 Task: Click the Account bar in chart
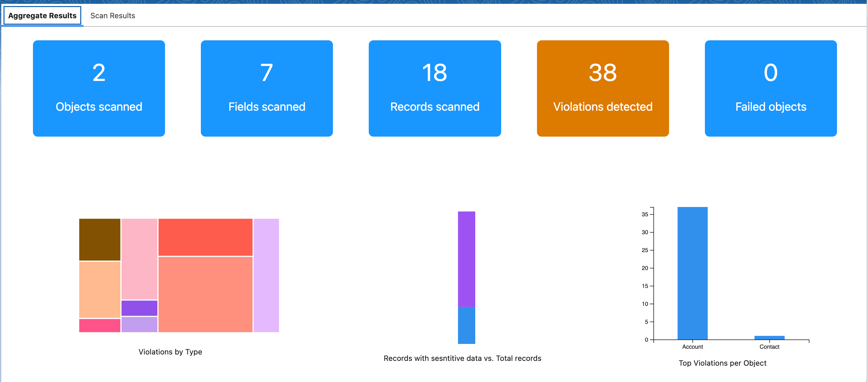coord(692,273)
